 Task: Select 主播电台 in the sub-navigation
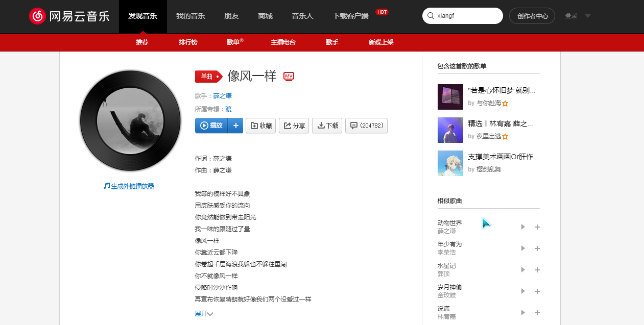tap(283, 42)
